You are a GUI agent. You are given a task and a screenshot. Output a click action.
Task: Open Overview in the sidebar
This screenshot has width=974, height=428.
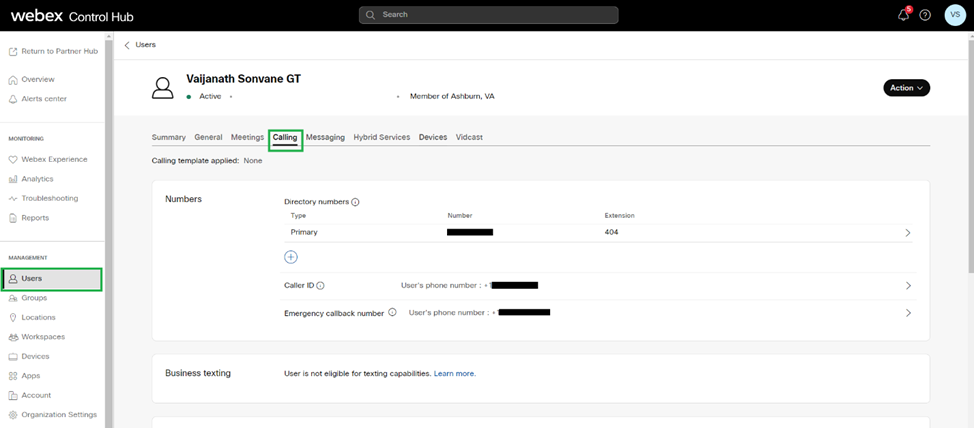38,80
